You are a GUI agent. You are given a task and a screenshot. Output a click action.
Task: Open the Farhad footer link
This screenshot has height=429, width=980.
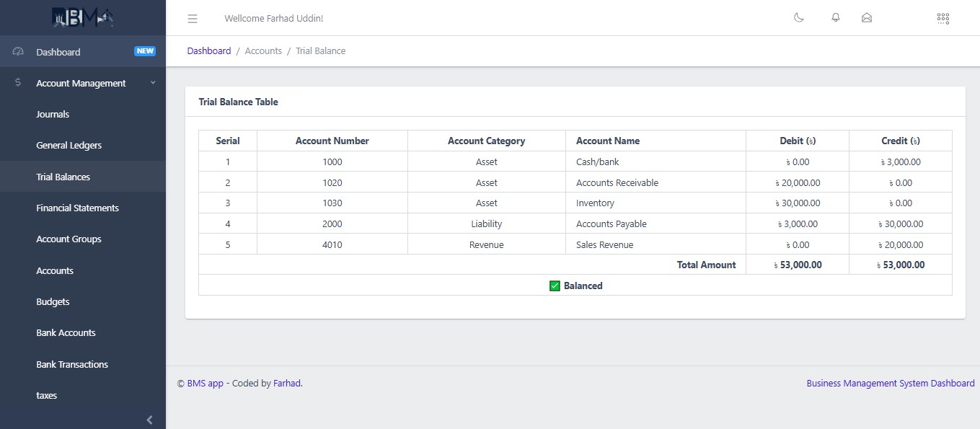coord(287,384)
